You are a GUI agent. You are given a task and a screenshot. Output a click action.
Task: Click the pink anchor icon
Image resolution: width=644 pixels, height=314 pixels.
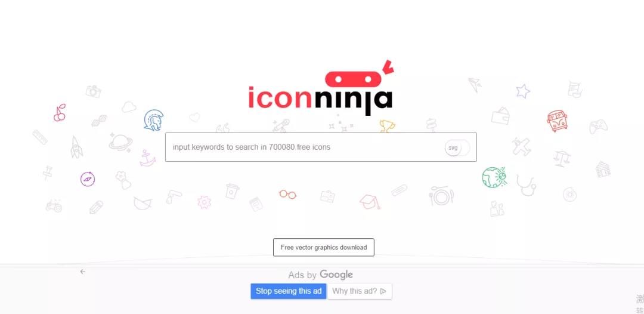pyautogui.click(x=147, y=159)
